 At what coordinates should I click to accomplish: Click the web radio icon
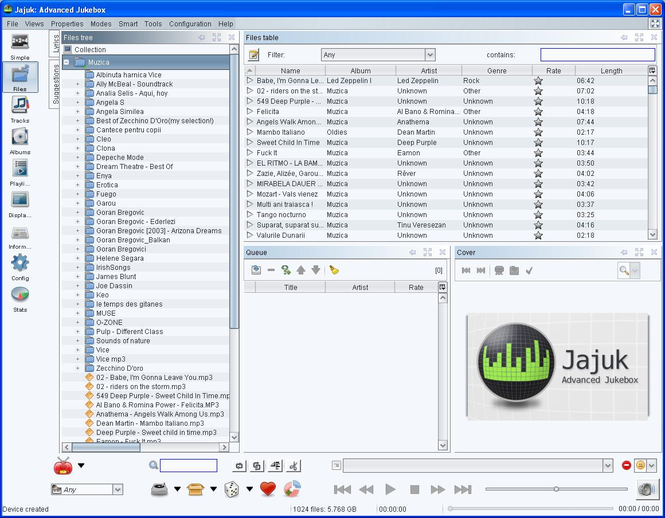(63, 465)
